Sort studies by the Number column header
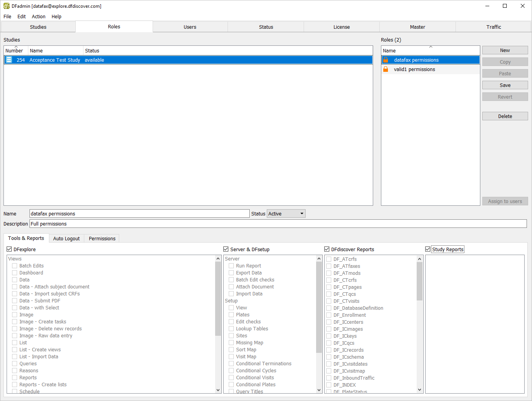The image size is (532, 401). pos(16,50)
